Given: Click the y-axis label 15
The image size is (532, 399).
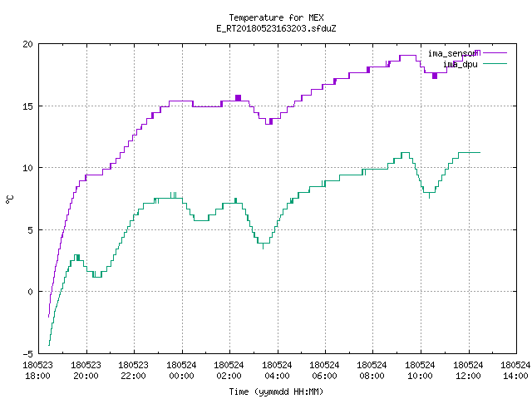Looking at the screenshot, I should [x=27, y=106].
